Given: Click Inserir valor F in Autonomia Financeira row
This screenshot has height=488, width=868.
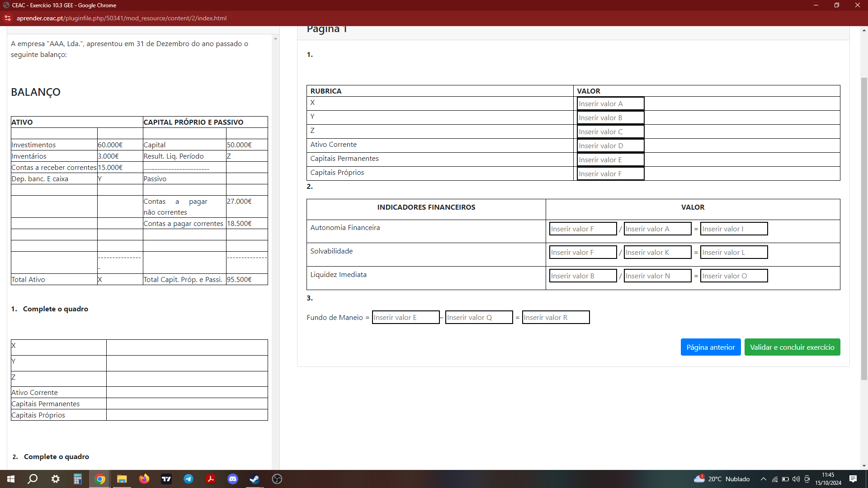Looking at the screenshot, I should 583,229.
